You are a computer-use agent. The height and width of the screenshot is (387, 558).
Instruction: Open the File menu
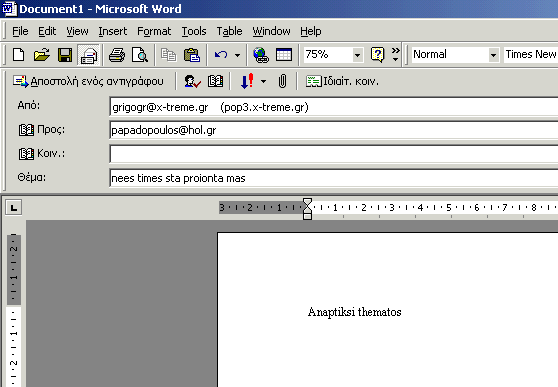coord(20,31)
